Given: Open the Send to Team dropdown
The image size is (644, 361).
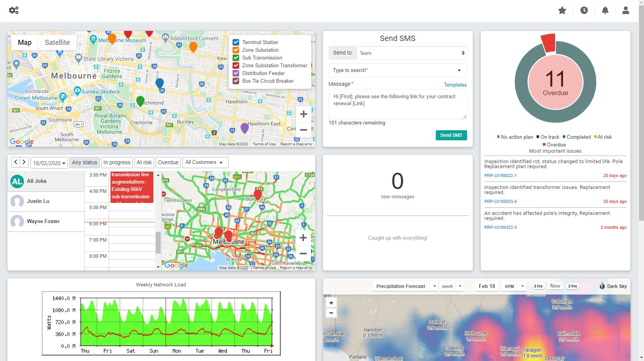Looking at the screenshot, I should pos(411,53).
